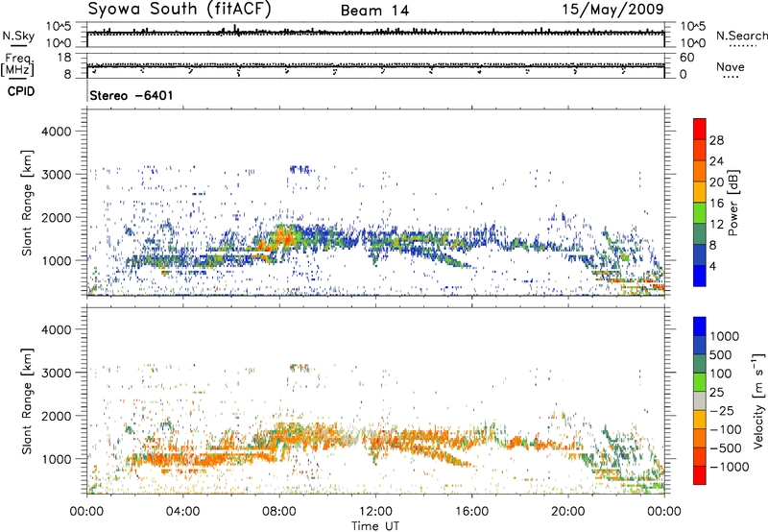Click the '16:00' time tick label
Screen dimensions: 768x532
pos(471,512)
